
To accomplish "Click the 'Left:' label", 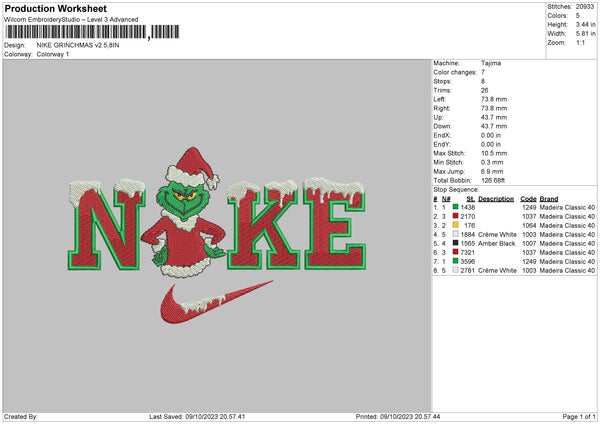I will tap(439, 99).
